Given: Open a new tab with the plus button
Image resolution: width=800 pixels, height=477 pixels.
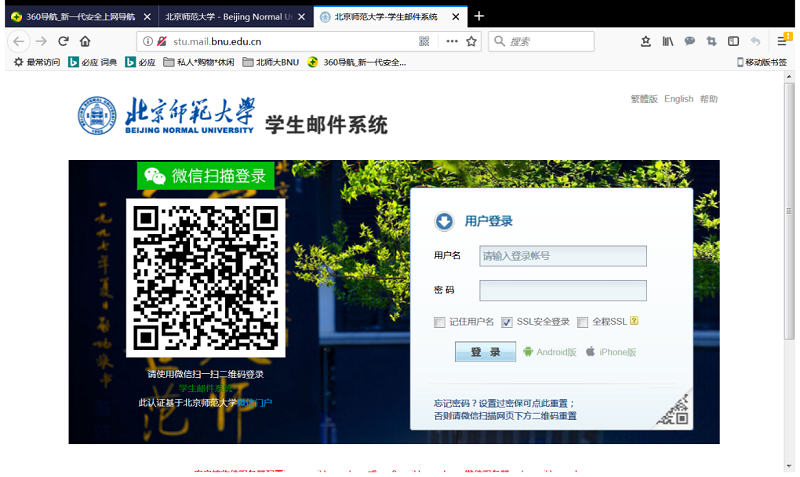Looking at the screenshot, I should (479, 16).
